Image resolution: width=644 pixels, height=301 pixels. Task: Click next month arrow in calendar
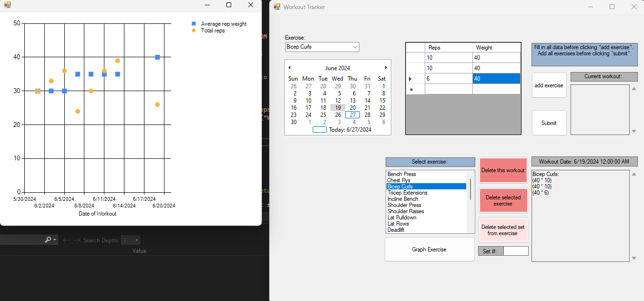(386, 68)
